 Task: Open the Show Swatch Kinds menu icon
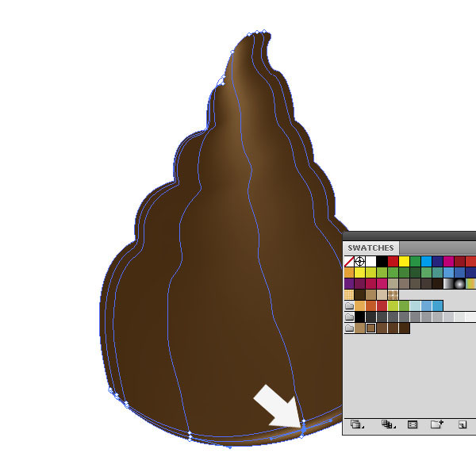(x=388, y=424)
